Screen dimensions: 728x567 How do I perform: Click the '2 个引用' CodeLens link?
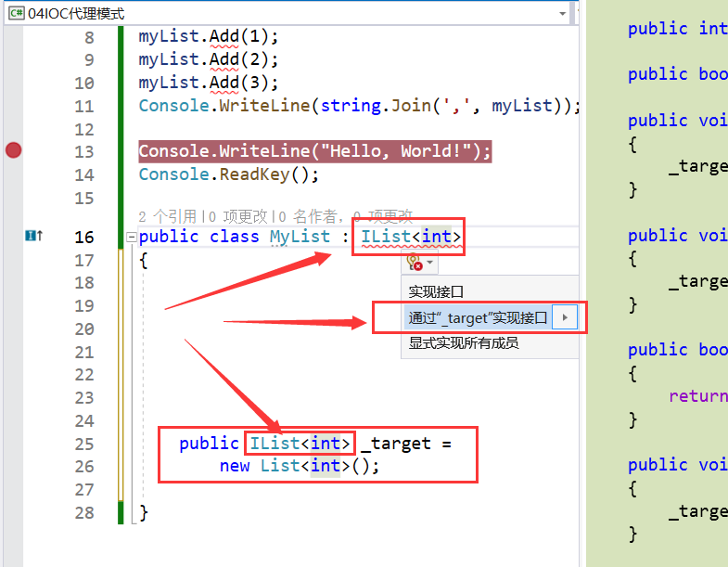point(167,216)
